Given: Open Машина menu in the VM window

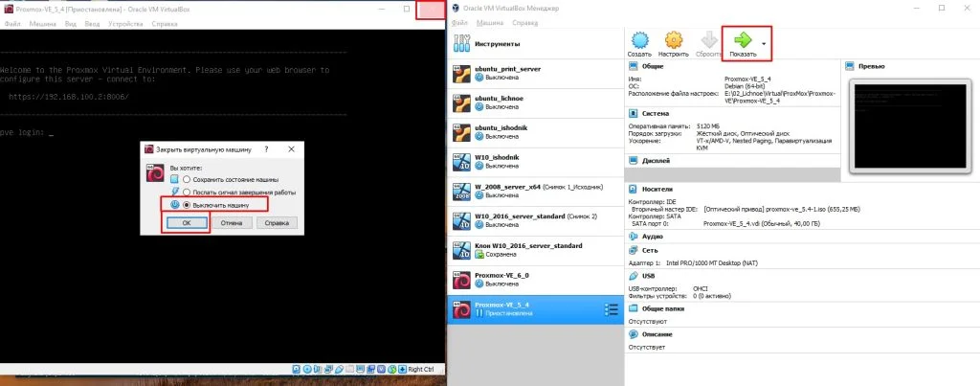Looking at the screenshot, I should (x=42, y=24).
